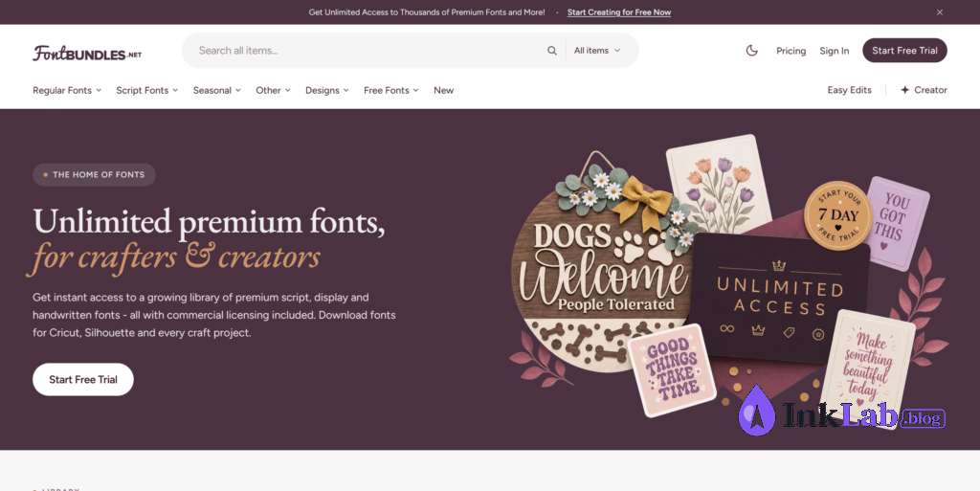This screenshot has height=491, width=980.
Task: Open the Creator tool
Action: (924, 90)
